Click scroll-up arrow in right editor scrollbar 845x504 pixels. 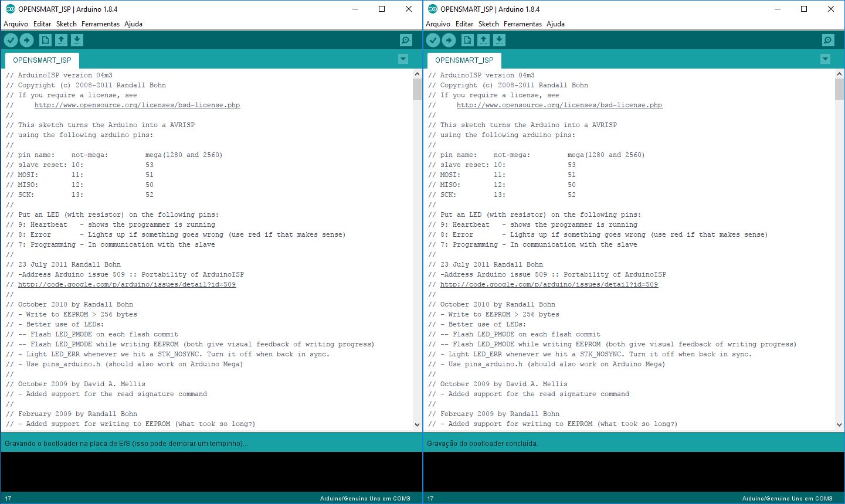[839, 74]
